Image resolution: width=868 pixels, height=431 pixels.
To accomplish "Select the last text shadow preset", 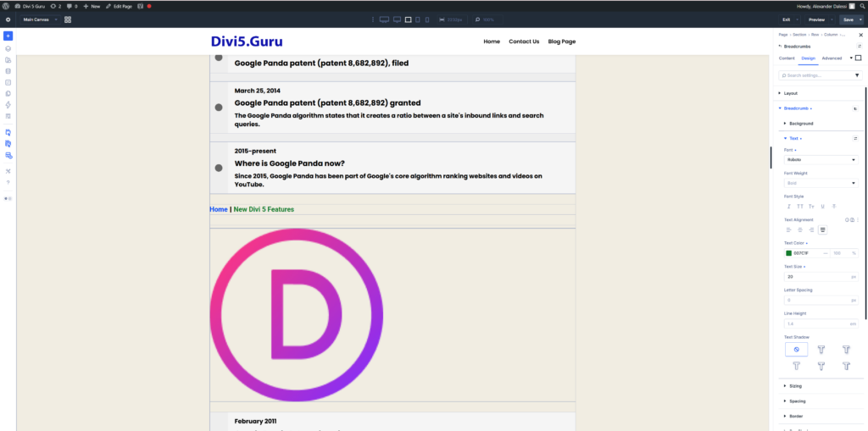I will pyautogui.click(x=847, y=366).
